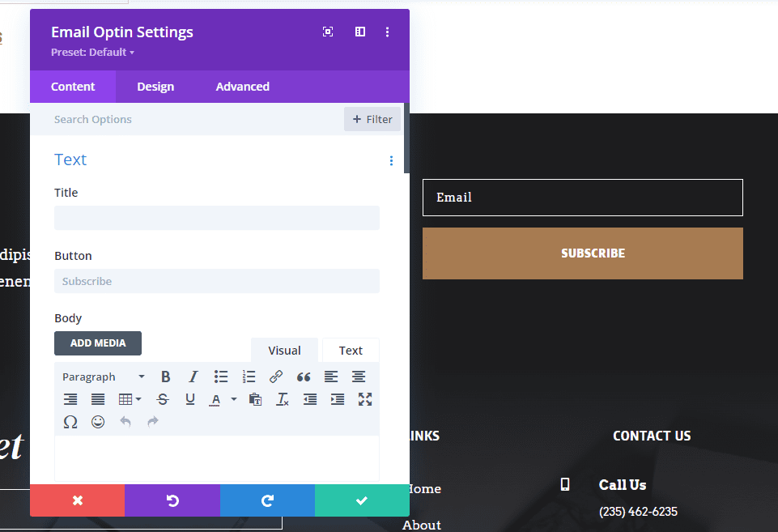
Task: Insert a special character with the omega icon
Action: click(70, 421)
